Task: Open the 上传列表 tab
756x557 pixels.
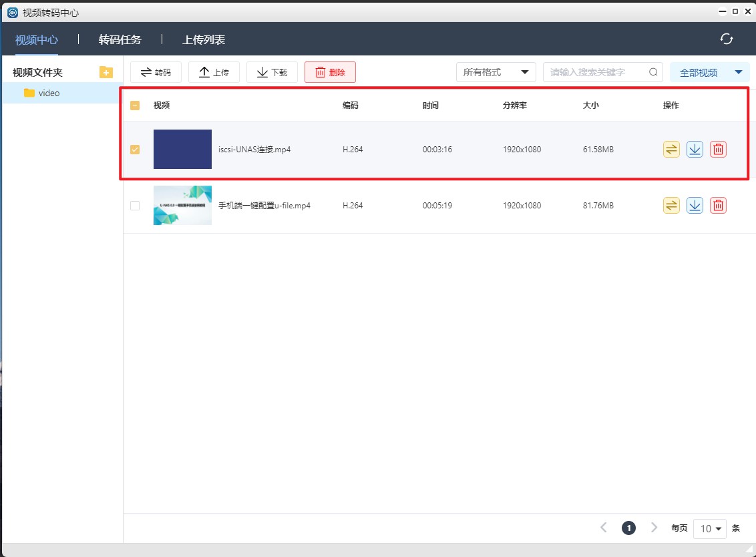Action: tap(204, 39)
